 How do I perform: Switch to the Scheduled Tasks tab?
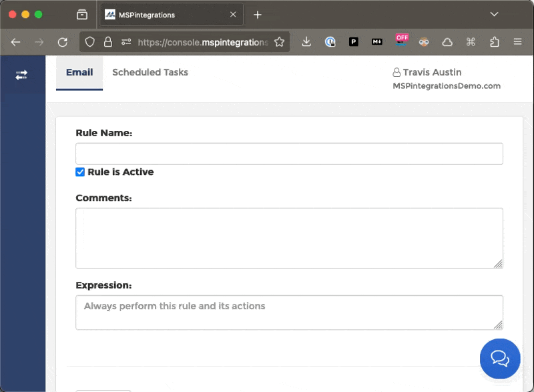[x=150, y=72]
